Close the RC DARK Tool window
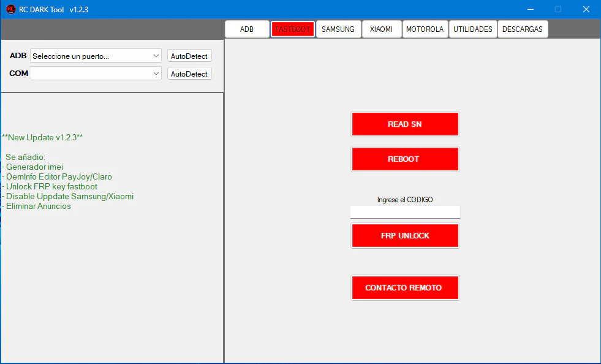 pos(586,9)
